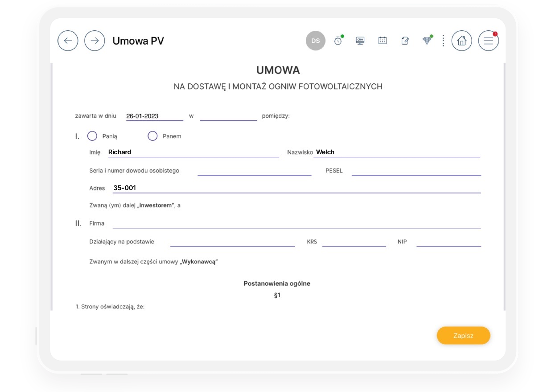Click the Seria i numer dowodu osobistego field
Image resolution: width=556 pixels, height=392 pixels.
[255, 171]
